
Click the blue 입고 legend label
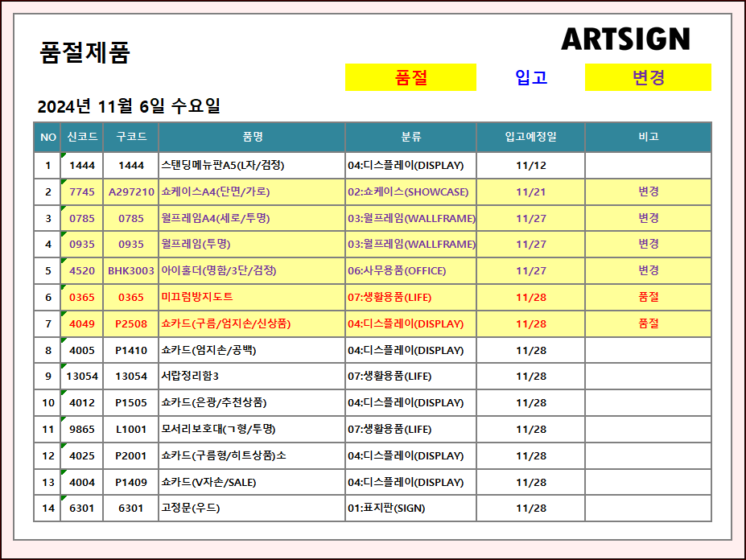[531, 77]
